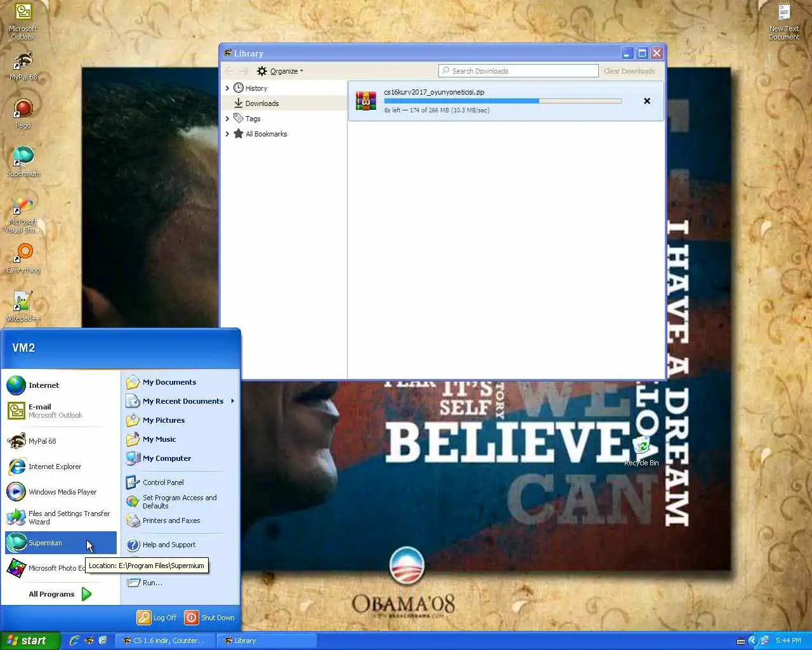This screenshot has height=650, width=812.
Task: Open Set Program Access and Defaults
Action: pos(180,501)
